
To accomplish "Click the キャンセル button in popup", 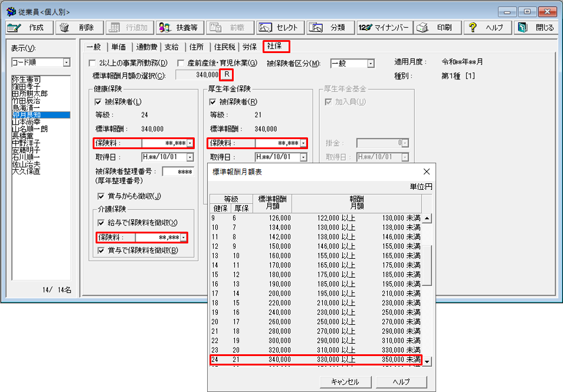I will coord(344,381).
